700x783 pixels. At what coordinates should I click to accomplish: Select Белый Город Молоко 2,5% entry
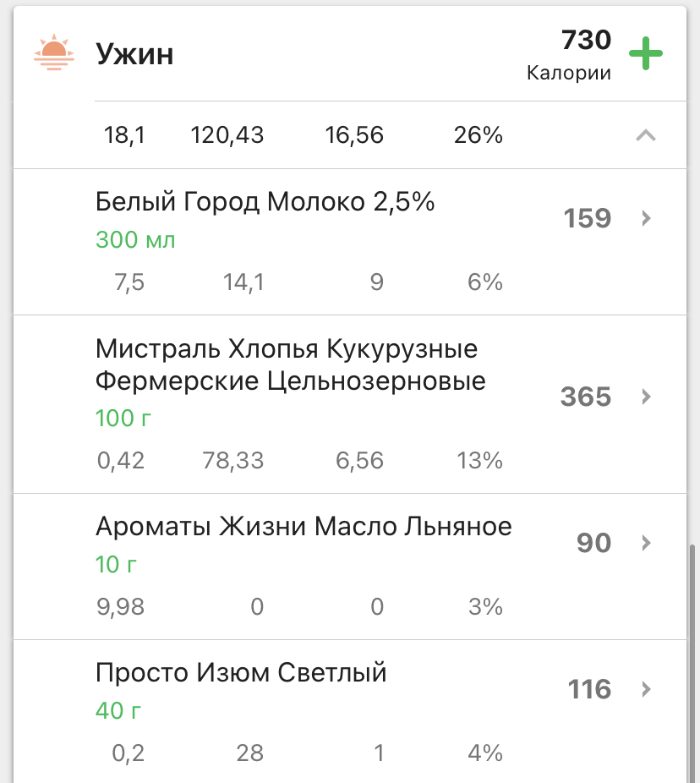coord(265,202)
